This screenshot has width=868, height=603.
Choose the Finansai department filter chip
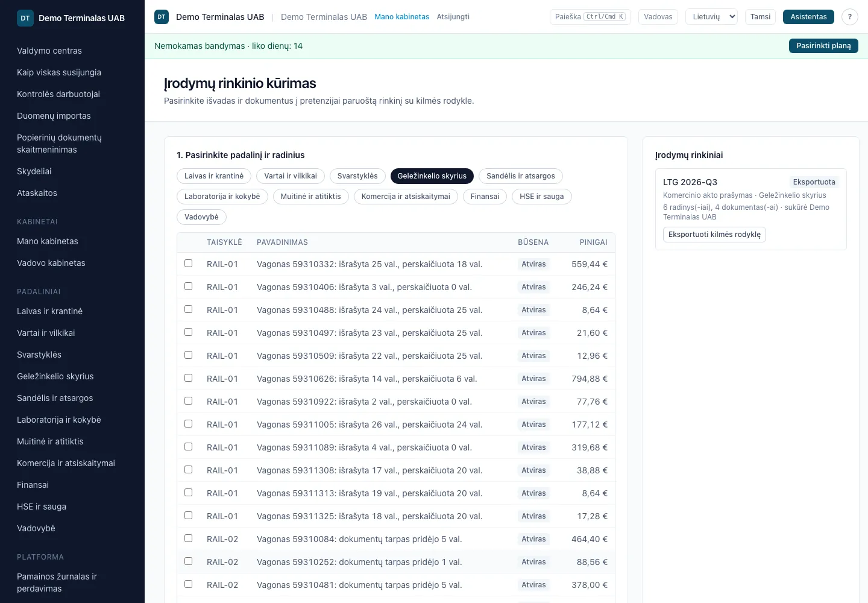click(x=485, y=197)
